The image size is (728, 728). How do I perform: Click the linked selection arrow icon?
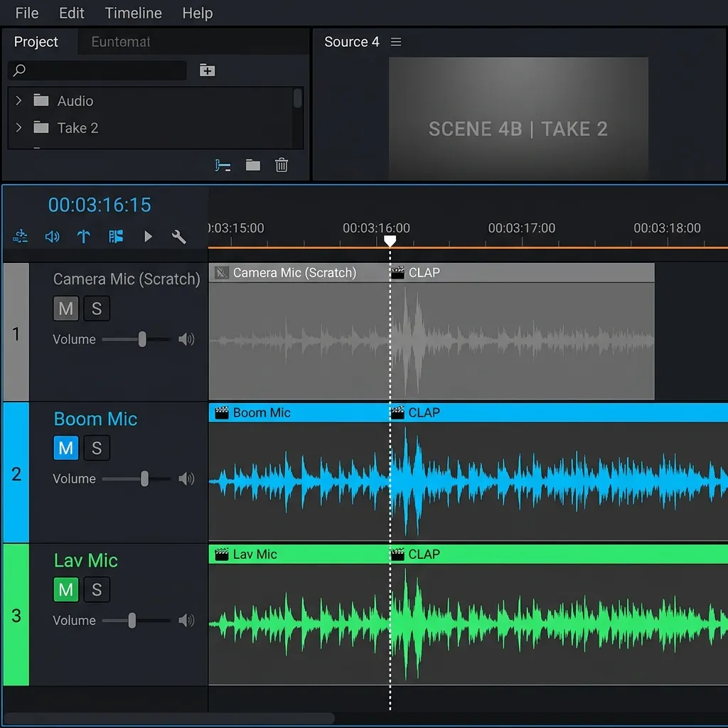pos(84,236)
